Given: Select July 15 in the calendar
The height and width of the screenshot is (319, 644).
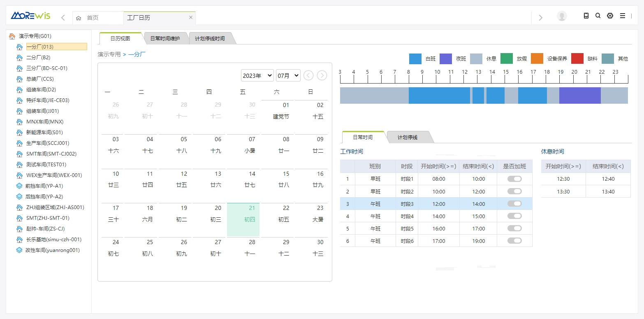Looking at the screenshot, I should tap(286, 179).
